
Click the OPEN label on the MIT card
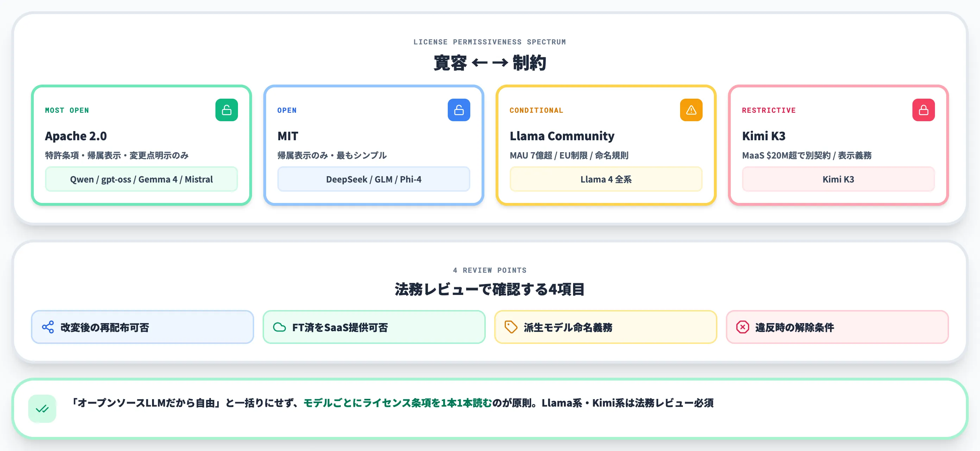[287, 111]
